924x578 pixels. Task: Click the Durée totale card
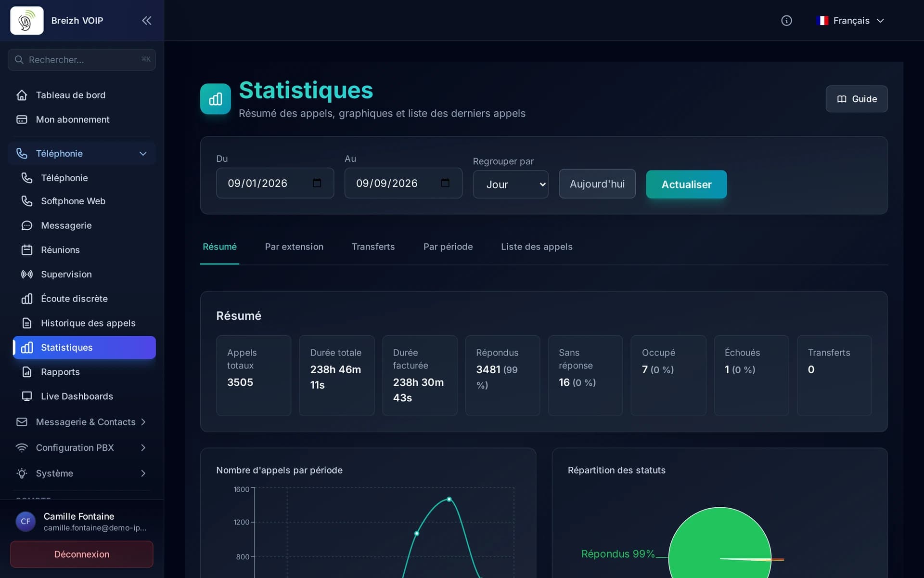click(336, 376)
